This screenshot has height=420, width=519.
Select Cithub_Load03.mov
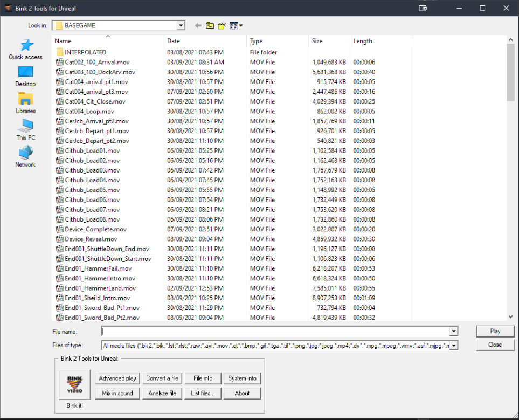pyautogui.click(x=92, y=170)
